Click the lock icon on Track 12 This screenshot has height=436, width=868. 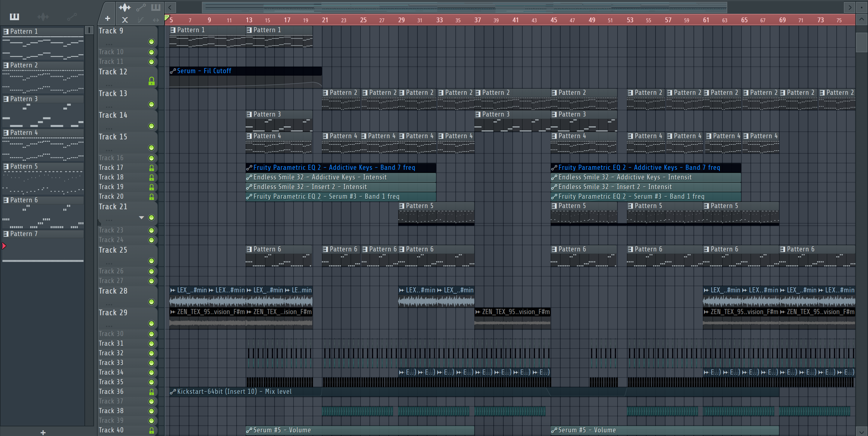tap(152, 81)
